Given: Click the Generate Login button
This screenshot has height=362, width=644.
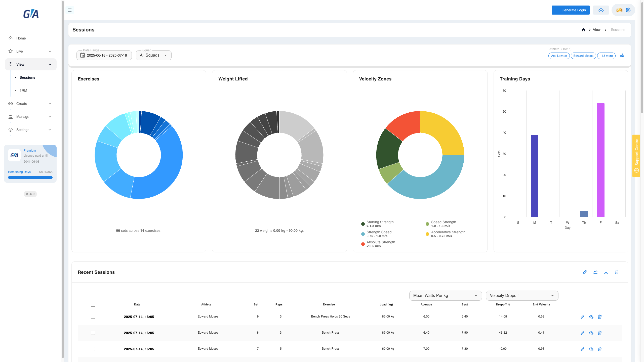Looking at the screenshot, I should click(x=571, y=10).
